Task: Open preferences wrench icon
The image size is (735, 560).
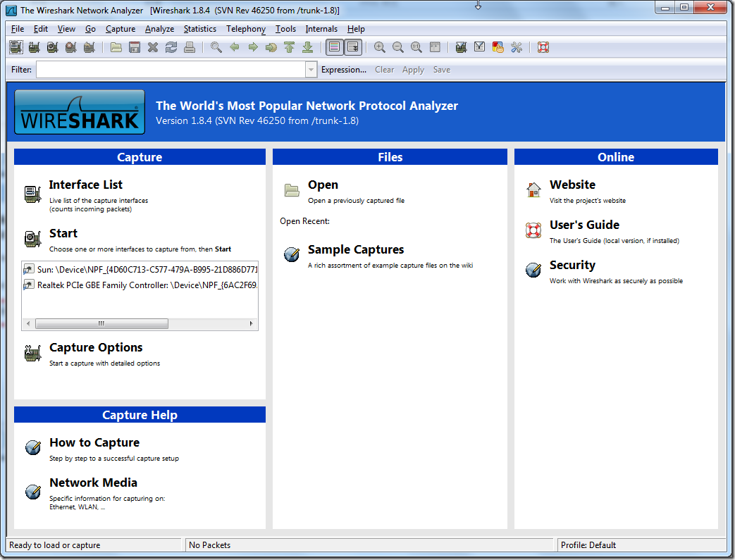Action: click(x=517, y=47)
